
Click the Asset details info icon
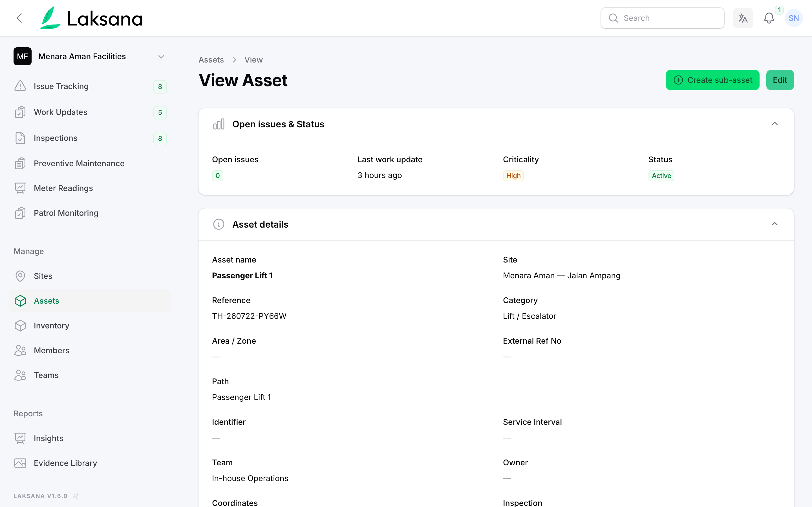tap(219, 224)
